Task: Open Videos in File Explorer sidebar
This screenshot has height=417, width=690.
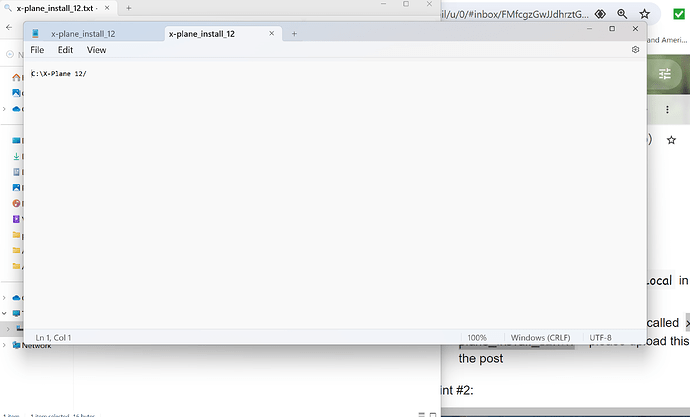Action: click(16, 219)
